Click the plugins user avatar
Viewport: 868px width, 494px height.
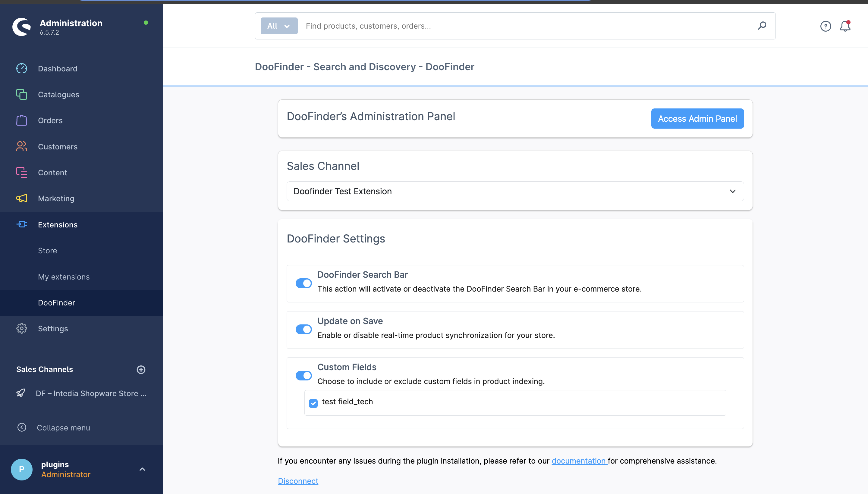pyautogui.click(x=22, y=469)
